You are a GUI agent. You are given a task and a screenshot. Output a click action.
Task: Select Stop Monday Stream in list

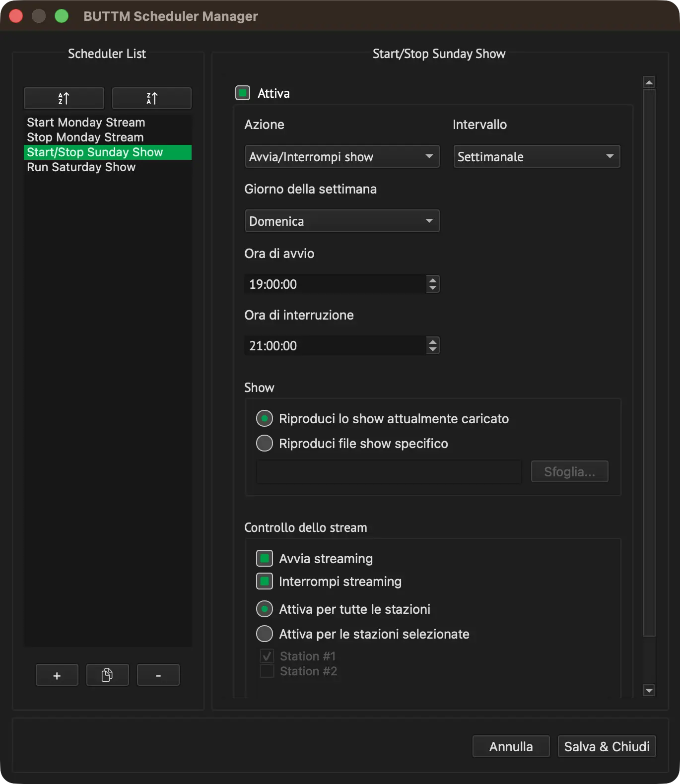(108, 137)
